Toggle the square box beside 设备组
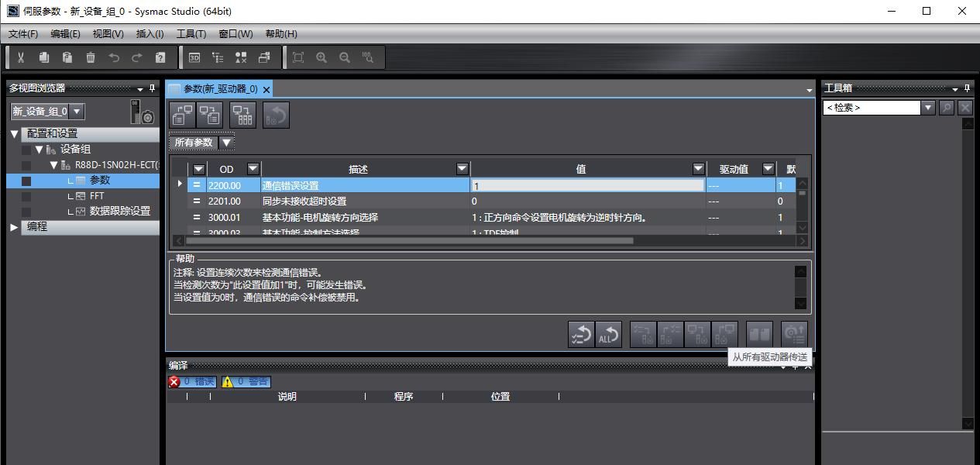This screenshot has height=465, width=980. click(x=26, y=150)
